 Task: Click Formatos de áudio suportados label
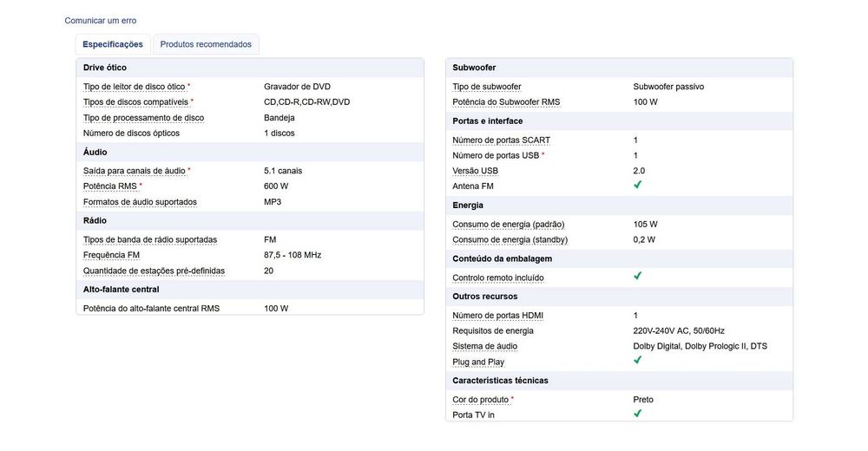pos(140,202)
